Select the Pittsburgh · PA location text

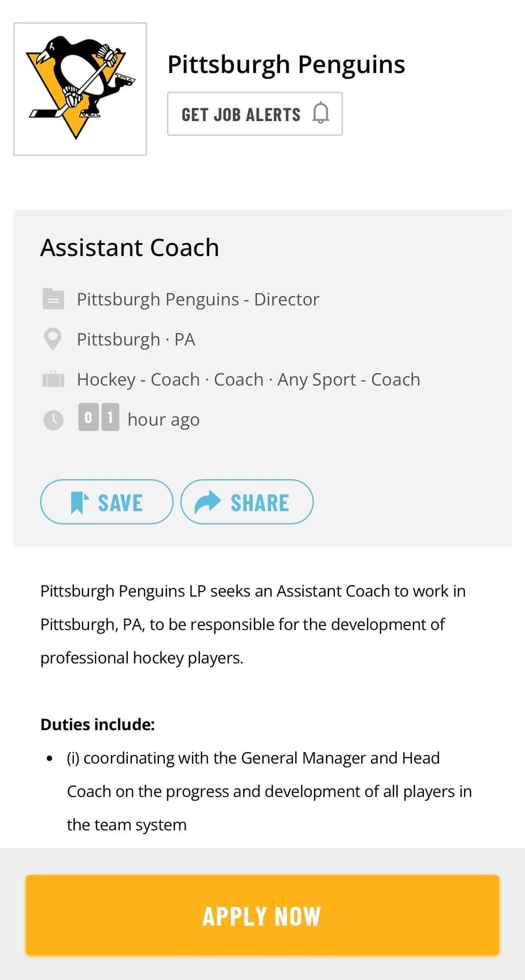[x=136, y=339]
